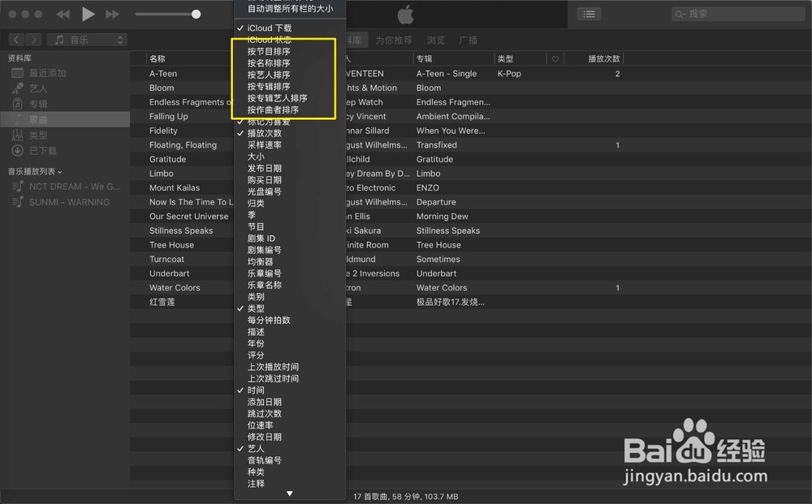Click the back navigation arrow button
This screenshot has width=812, height=504.
point(15,38)
